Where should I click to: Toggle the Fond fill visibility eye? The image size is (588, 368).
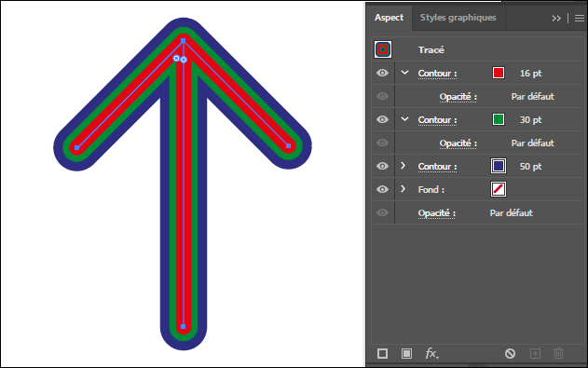[x=382, y=189]
